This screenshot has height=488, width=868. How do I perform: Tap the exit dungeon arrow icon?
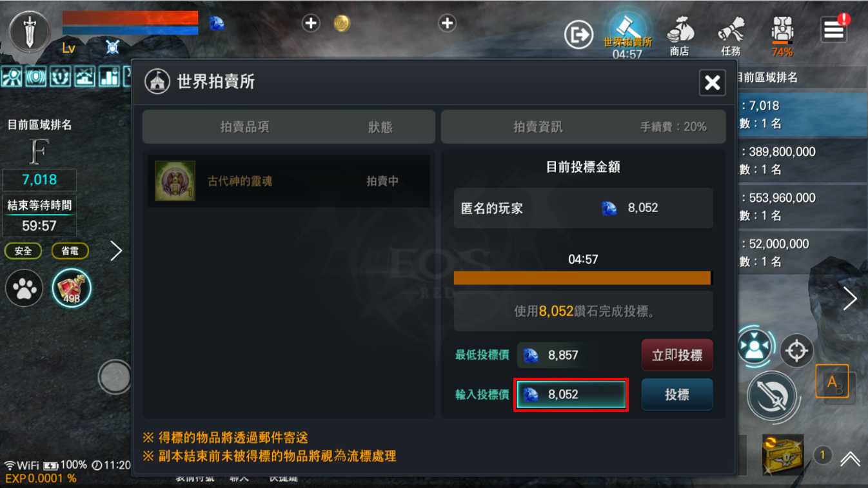(x=578, y=35)
